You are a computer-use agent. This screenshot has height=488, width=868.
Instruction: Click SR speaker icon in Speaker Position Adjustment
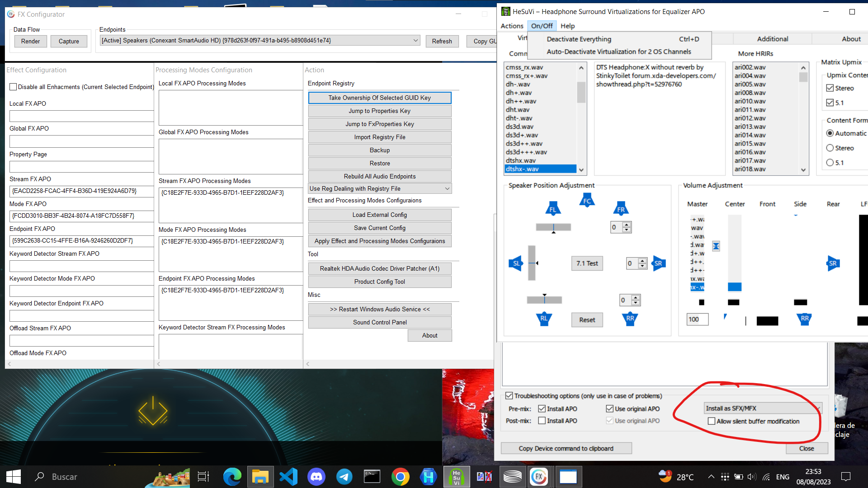658,263
